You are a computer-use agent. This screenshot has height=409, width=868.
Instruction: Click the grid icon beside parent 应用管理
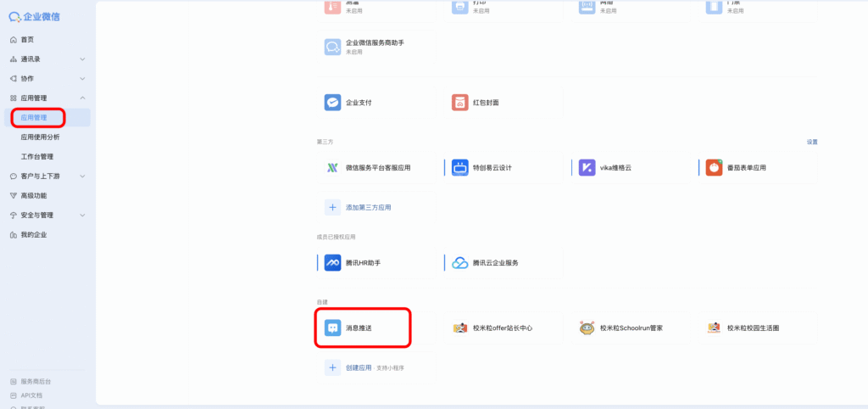click(x=14, y=98)
